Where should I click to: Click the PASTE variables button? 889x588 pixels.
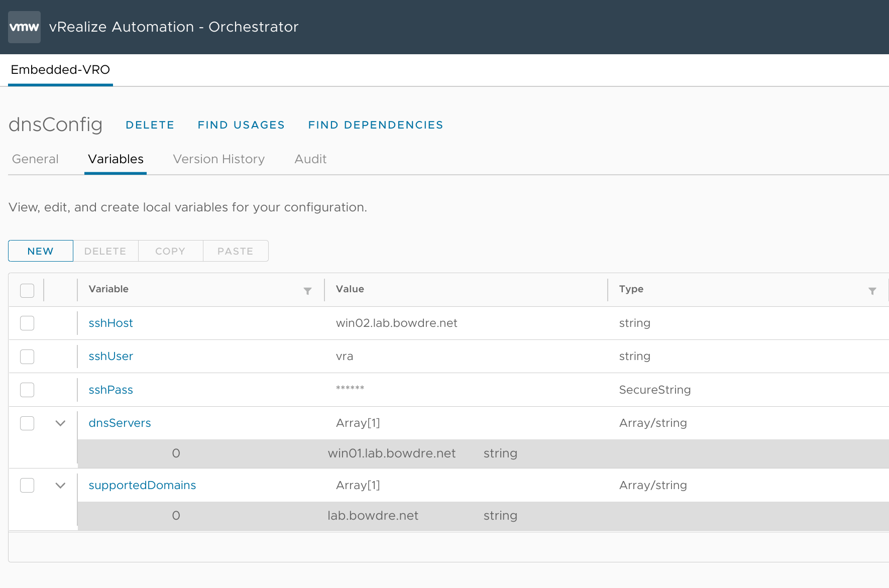pyautogui.click(x=236, y=251)
